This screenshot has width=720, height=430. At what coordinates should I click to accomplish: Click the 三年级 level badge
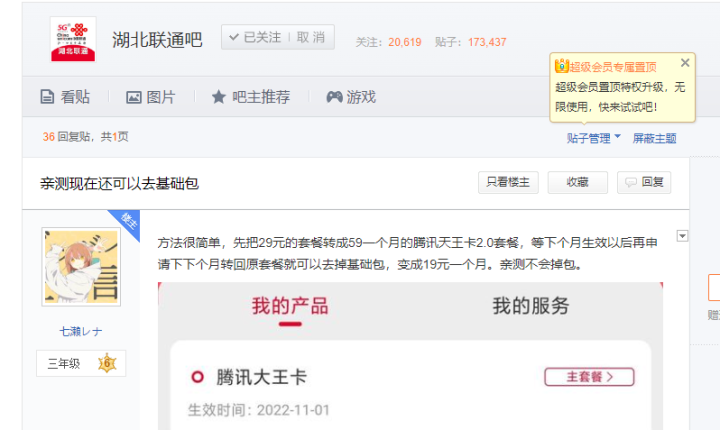point(81,363)
